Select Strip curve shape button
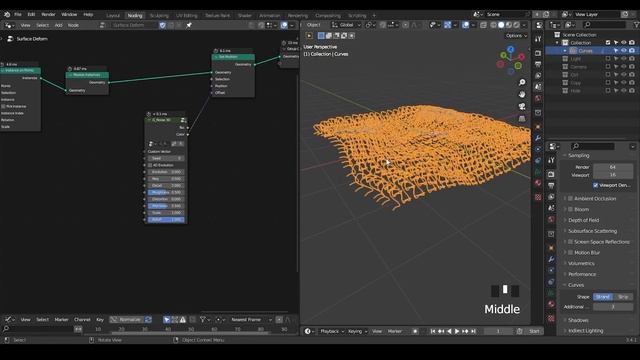The image size is (640, 360). pos(623,297)
